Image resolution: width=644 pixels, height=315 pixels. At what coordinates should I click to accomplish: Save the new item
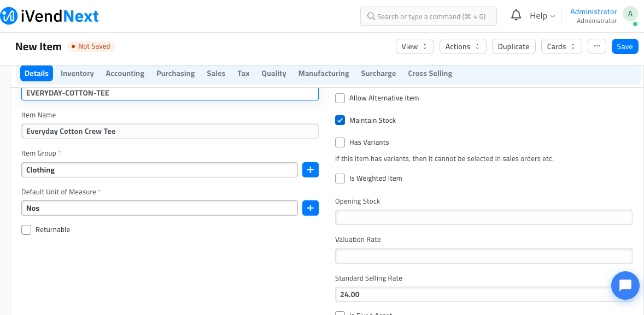coord(625,46)
